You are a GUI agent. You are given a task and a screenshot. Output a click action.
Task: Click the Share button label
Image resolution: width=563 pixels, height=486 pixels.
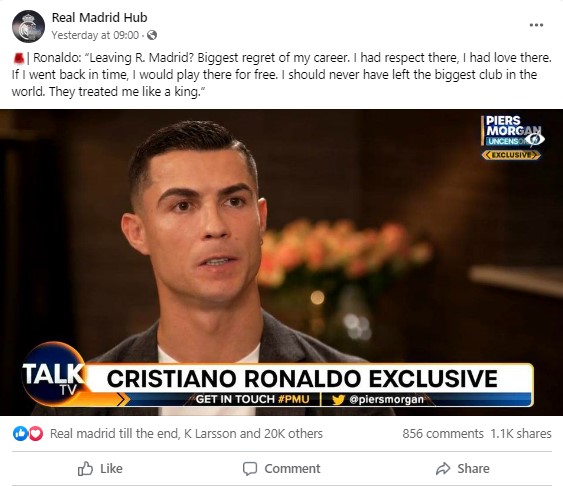pyautogui.click(x=473, y=468)
